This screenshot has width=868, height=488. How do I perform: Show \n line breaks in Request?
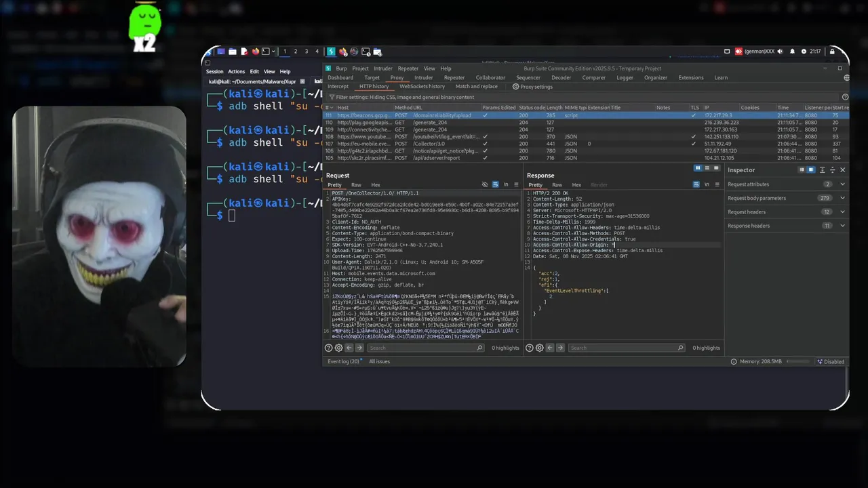pos(506,184)
